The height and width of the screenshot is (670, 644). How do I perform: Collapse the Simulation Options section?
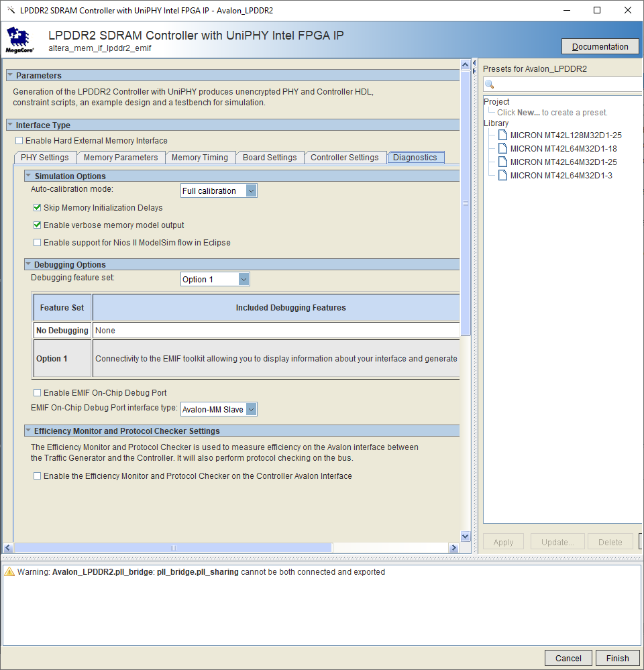(28, 176)
